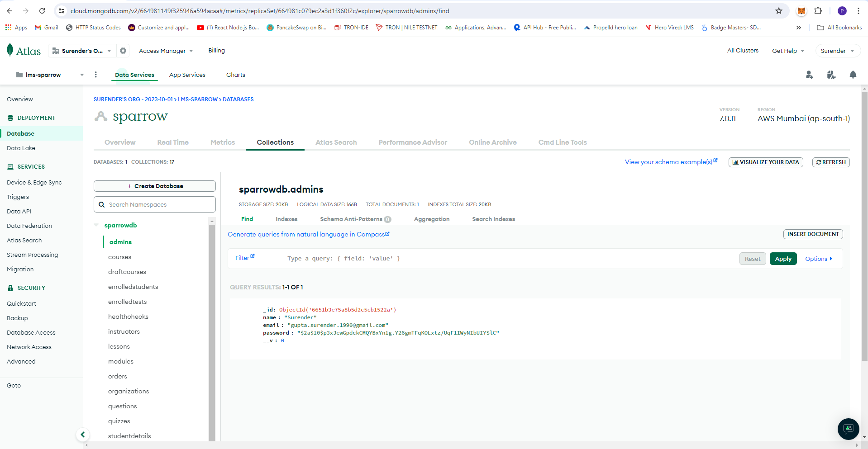Open Filter documentation link
The image size is (868, 449).
tap(245, 258)
